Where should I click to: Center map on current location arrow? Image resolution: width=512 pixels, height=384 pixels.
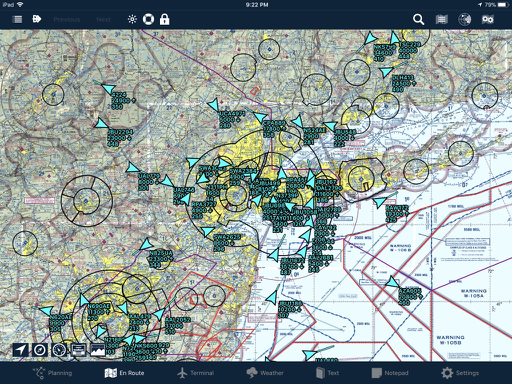click(20, 350)
